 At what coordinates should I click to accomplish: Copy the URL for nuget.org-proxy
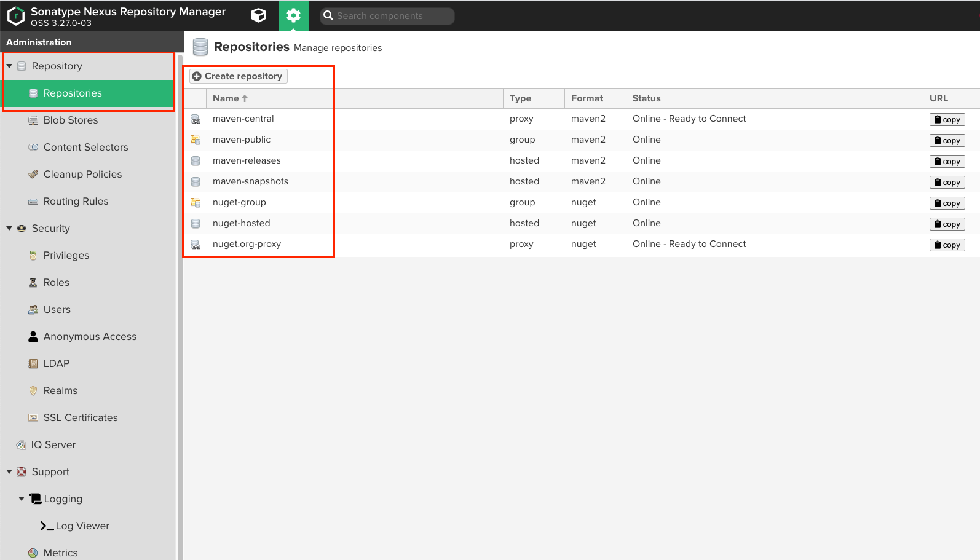click(947, 245)
